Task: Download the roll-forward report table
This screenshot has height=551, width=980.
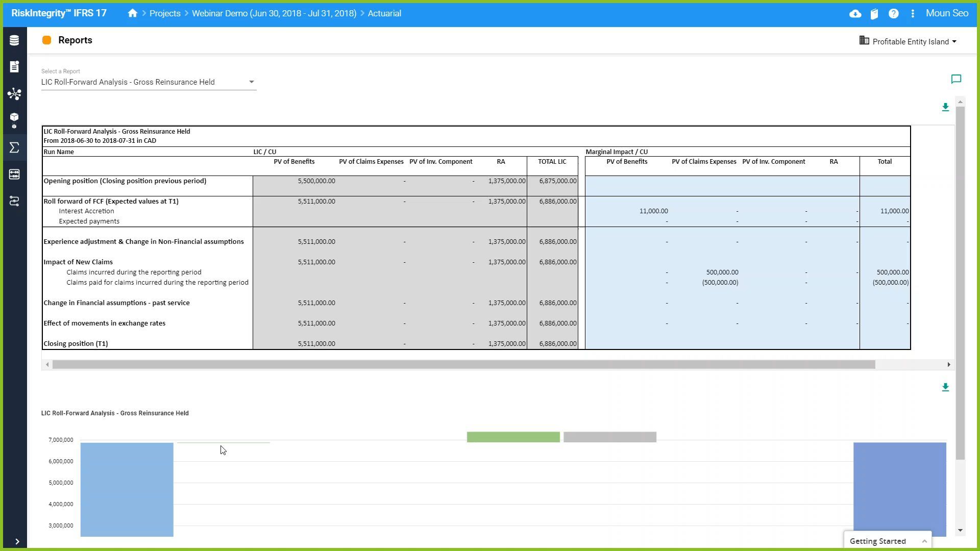Action: tap(945, 107)
